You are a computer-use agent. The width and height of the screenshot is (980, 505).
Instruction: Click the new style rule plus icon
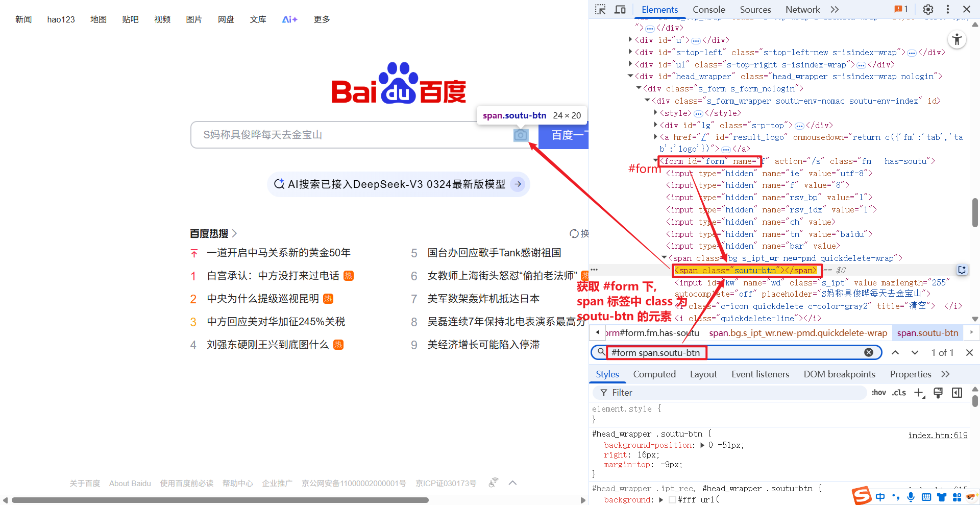919,392
